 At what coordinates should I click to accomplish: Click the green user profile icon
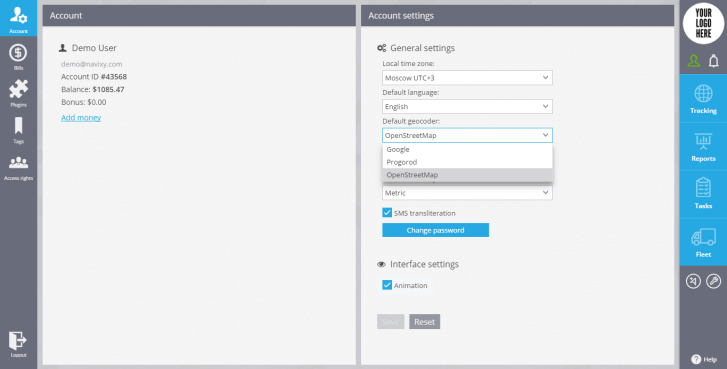pos(694,61)
